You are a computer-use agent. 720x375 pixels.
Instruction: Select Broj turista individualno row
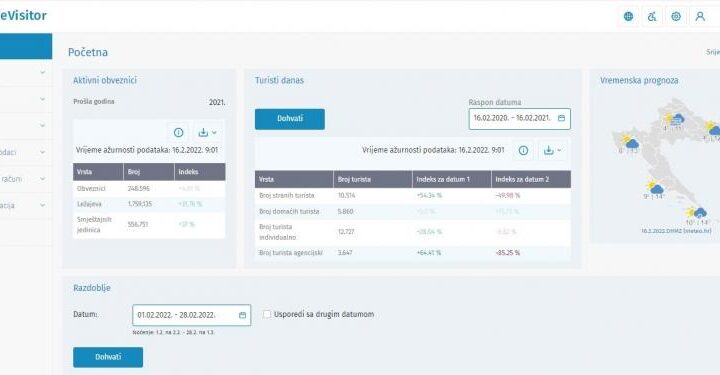coord(413,232)
